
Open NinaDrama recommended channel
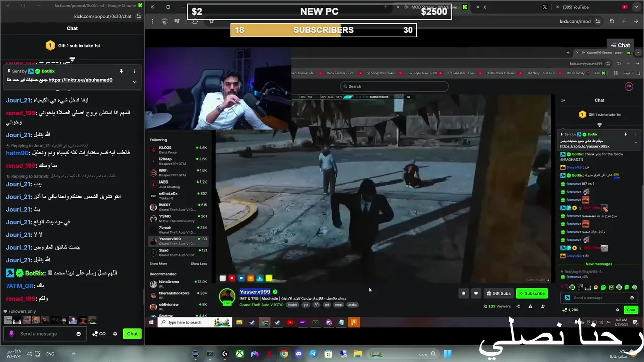[179, 284]
